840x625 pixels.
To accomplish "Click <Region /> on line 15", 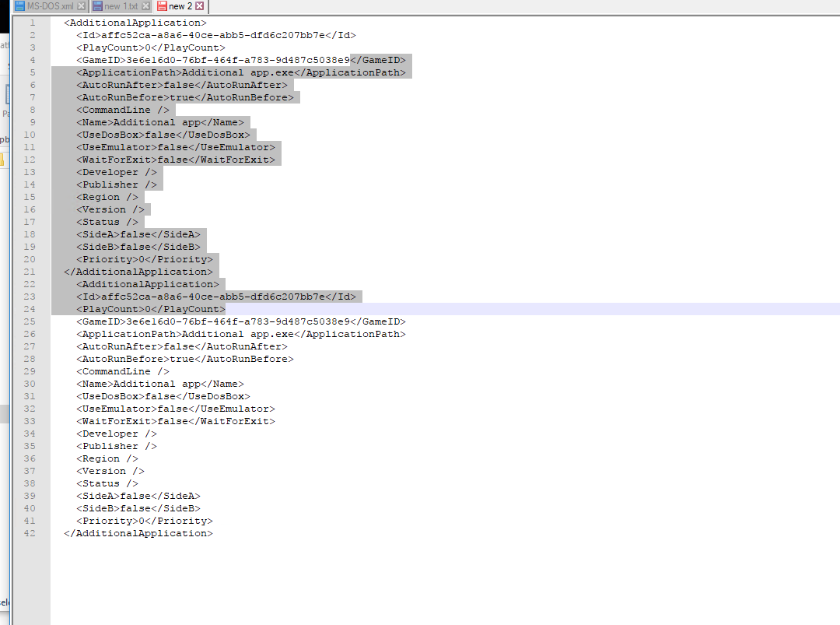I will pyautogui.click(x=107, y=197).
